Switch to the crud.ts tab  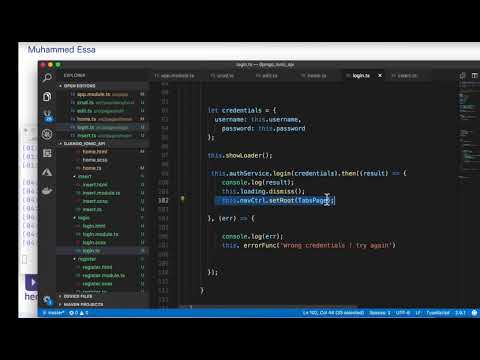[x=222, y=76]
